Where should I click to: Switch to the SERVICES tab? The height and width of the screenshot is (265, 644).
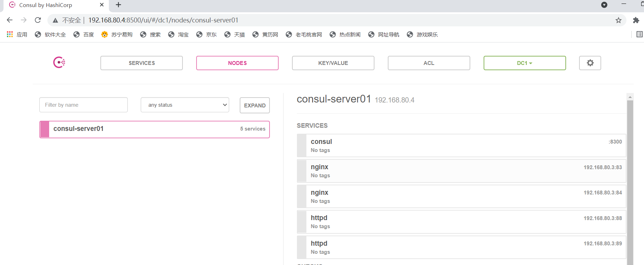click(x=141, y=63)
